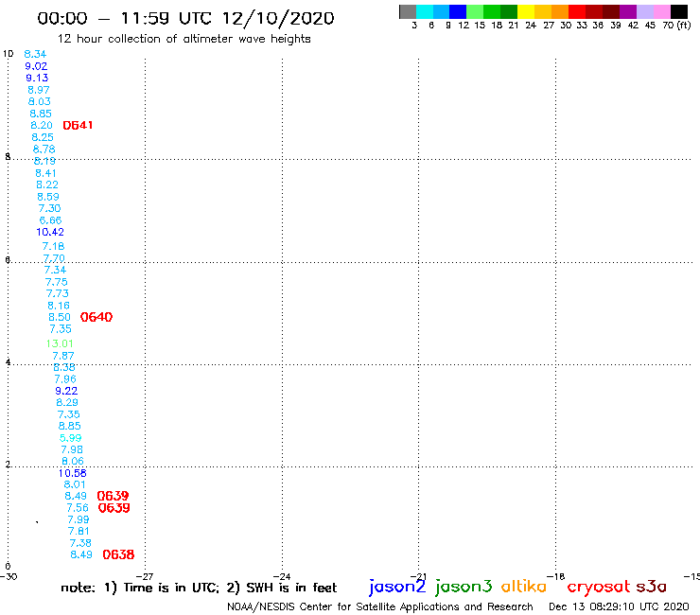The height and width of the screenshot is (615, 700).
Task: Click the -24 longitude axis label
Action: pos(282,577)
